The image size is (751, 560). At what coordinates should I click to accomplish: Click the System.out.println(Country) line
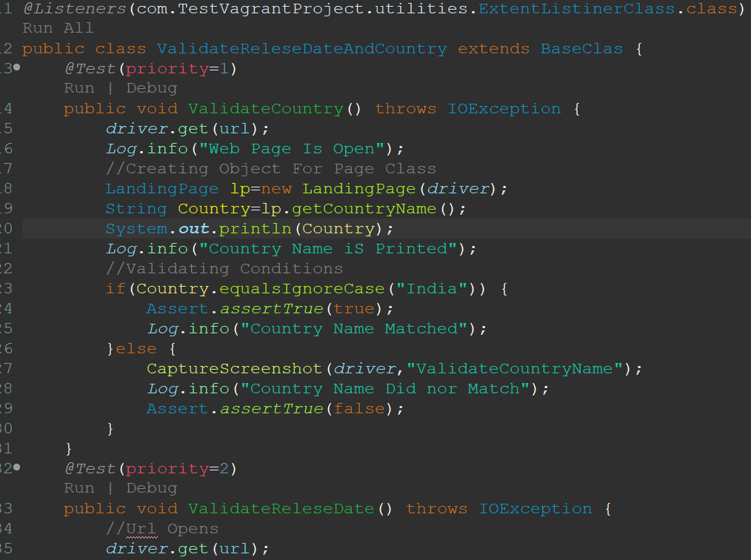pyautogui.click(x=249, y=229)
